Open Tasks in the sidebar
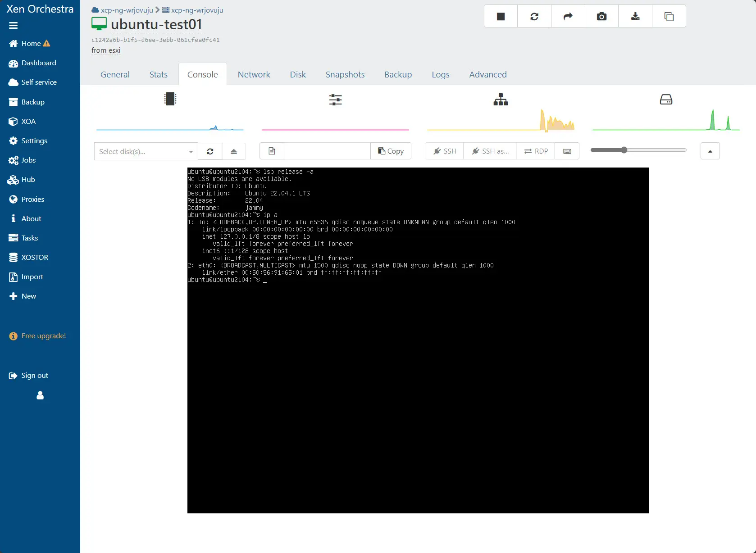Screen dimensions: 756x553 click(23, 238)
